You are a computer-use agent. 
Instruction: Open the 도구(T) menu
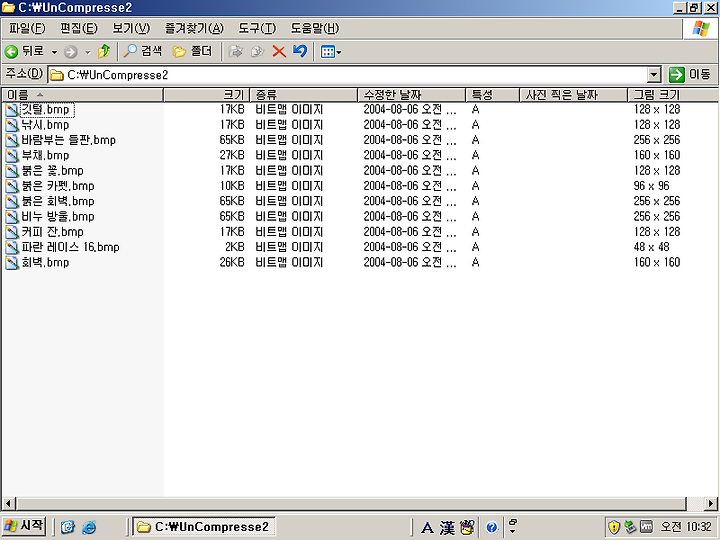click(257, 28)
